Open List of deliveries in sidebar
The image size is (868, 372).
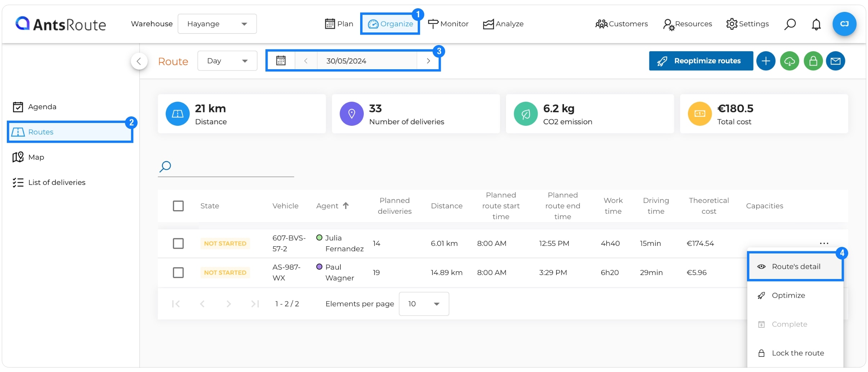[49, 182]
